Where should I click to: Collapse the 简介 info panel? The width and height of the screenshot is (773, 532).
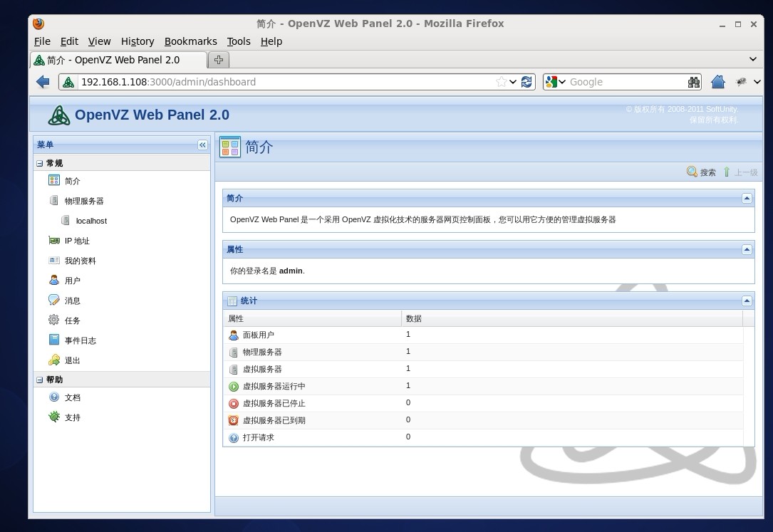click(747, 198)
